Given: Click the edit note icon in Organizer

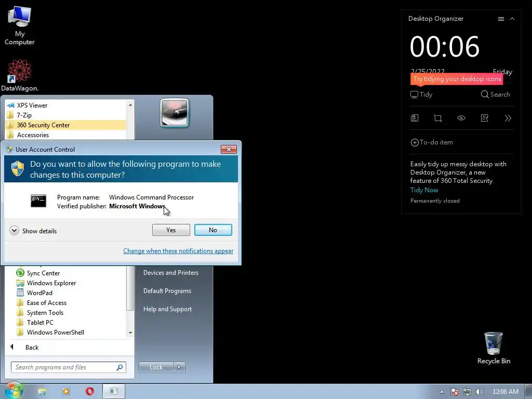Looking at the screenshot, I should [485, 118].
